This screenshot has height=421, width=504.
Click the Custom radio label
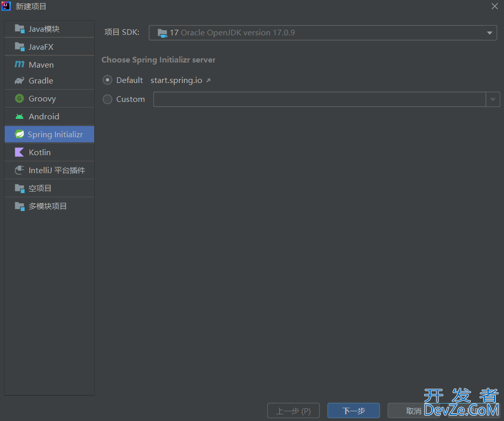pos(131,99)
